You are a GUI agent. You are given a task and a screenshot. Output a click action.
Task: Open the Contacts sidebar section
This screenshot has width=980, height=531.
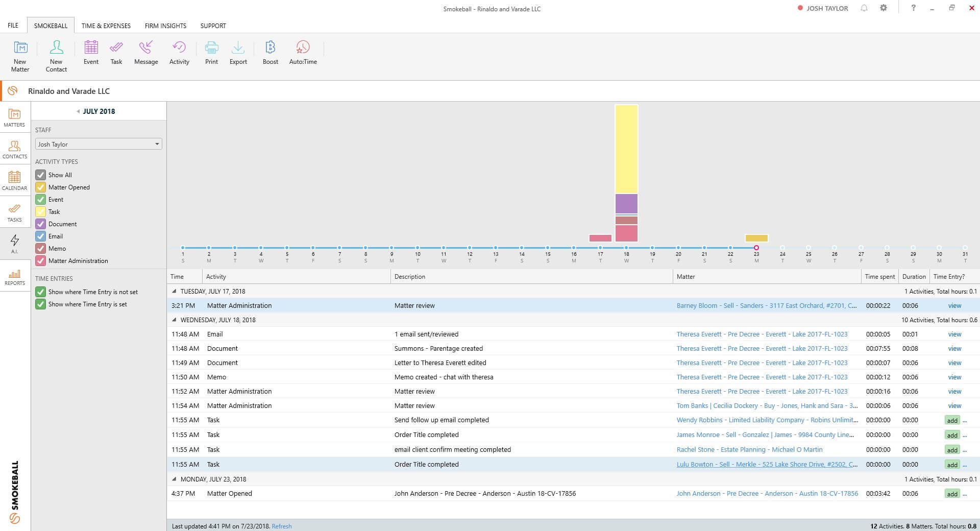[15, 149]
